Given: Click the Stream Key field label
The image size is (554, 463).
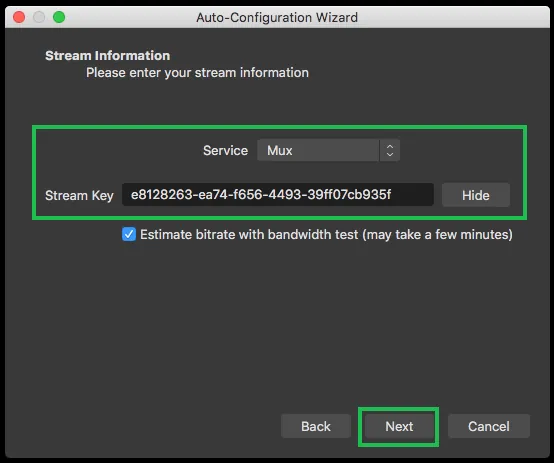Looking at the screenshot, I should click(79, 195).
